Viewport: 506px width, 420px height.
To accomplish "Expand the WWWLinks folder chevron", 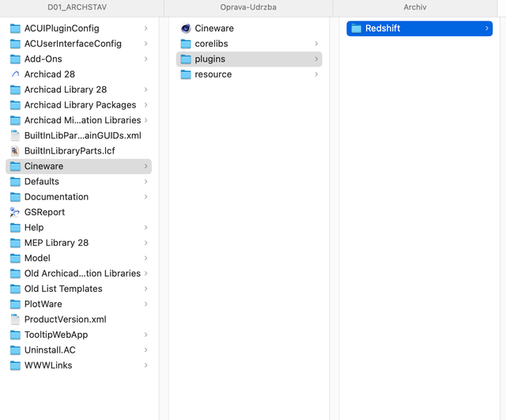I will 145,365.
